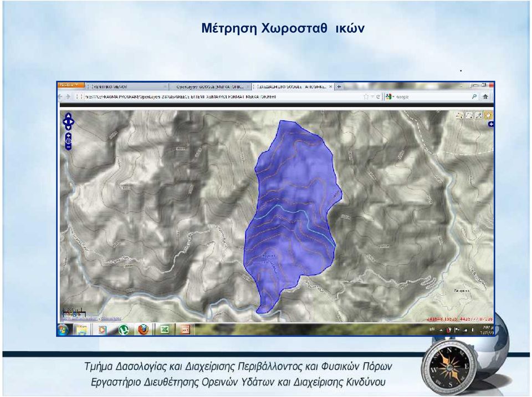Expand the layer switcher plus button
Viewport: 532px width, 397px height.
coord(490,125)
